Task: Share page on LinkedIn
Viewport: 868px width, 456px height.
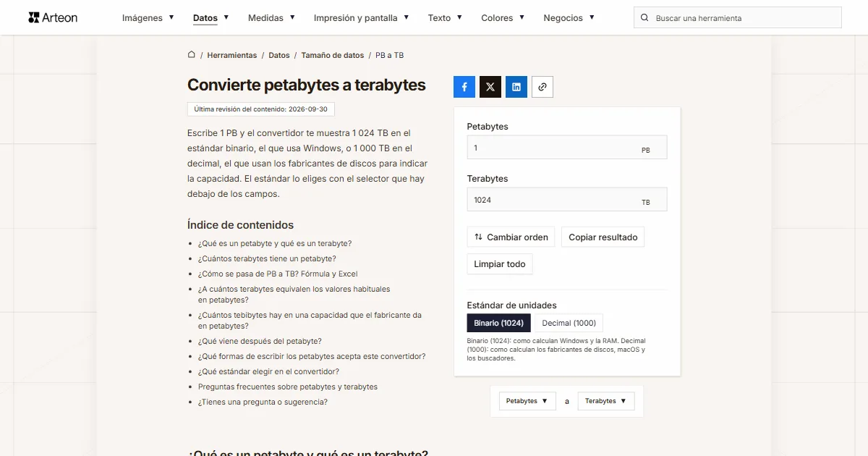Action: pos(516,87)
